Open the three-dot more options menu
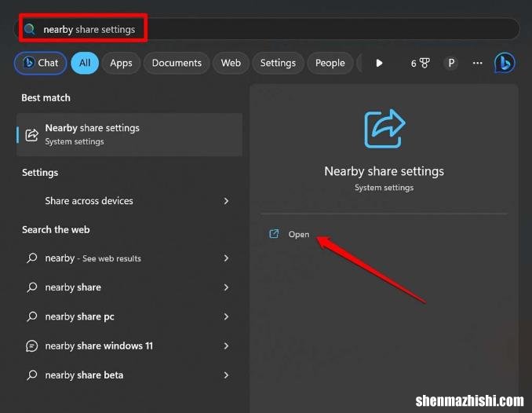Viewport: 532px width, 413px height. [477, 63]
